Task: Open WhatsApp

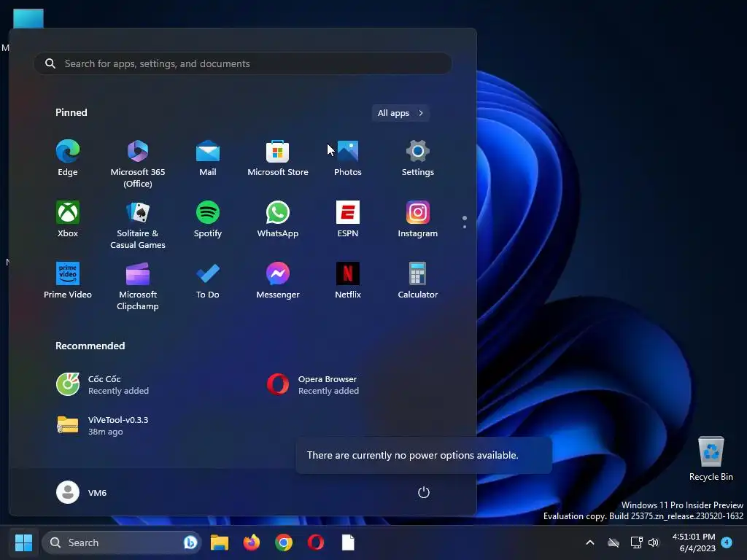Action: point(278,219)
